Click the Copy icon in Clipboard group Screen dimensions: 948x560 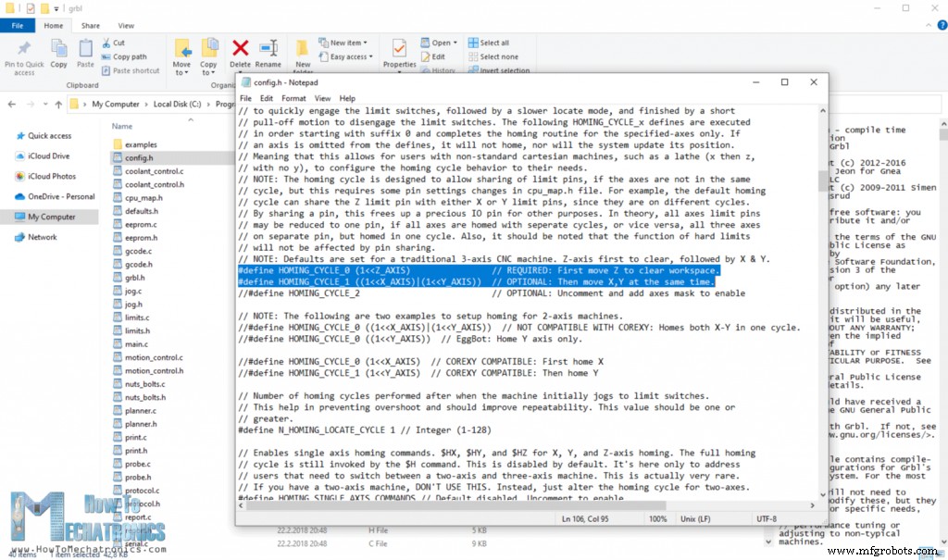[x=58, y=50]
